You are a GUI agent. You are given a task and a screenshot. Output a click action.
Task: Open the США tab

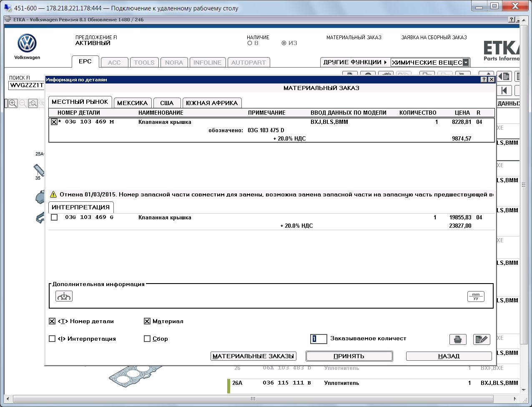tap(167, 103)
